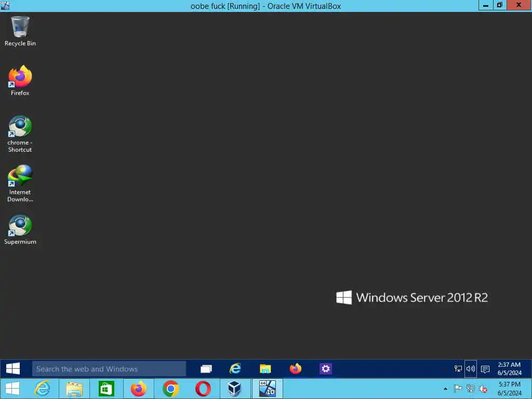Open Settings gear in the guest taskbar
Screen dimensions: 532x399
point(325,369)
